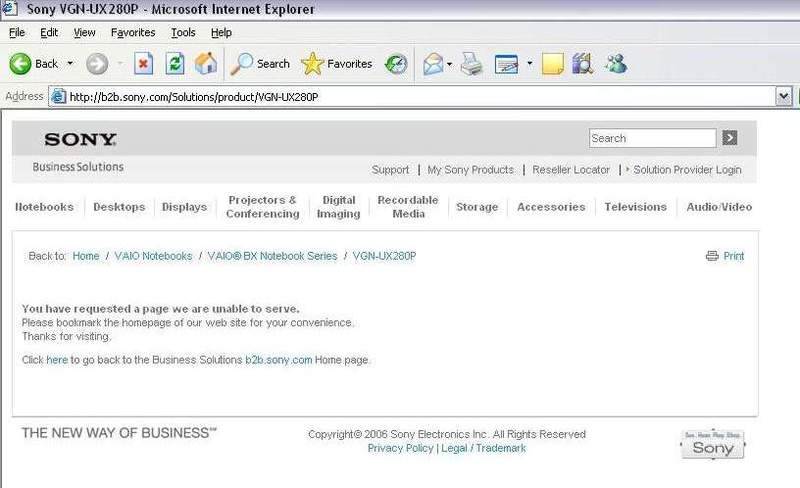
Task: Open Favorites star button
Action: 337,64
